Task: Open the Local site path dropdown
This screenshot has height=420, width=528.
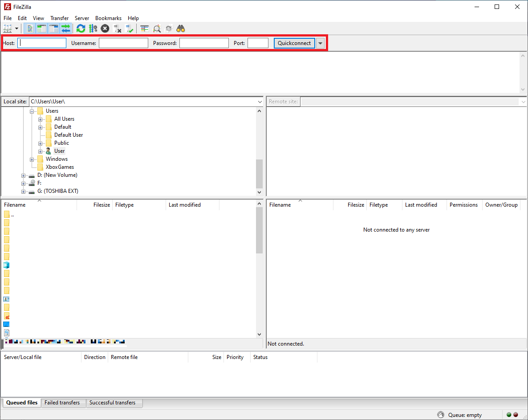Action: pyautogui.click(x=260, y=102)
